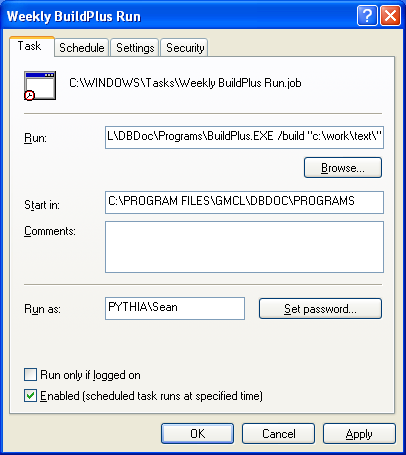Confirm with the OK button
Screen dimensions: 406x455
[197, 433]
